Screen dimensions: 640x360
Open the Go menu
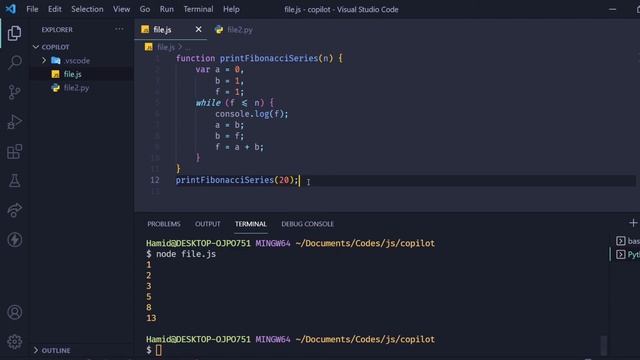pyautogui.click(x=145, y=9)
